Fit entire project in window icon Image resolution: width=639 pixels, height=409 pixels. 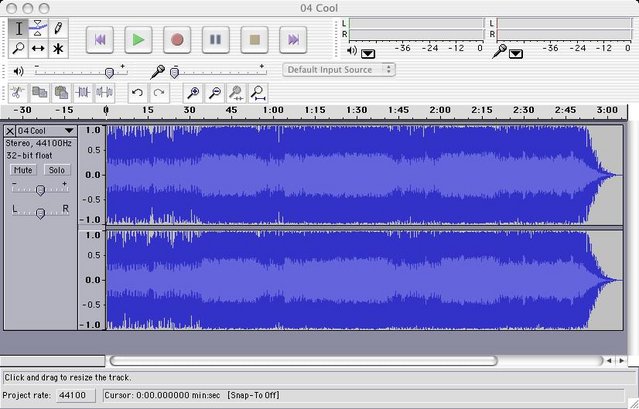click(x=258, y=93)
